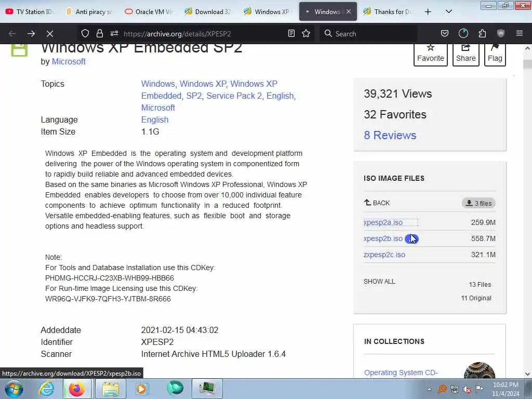532x399 pixels.
Task: Switch to the Windows XP tab
Action: 268,11
